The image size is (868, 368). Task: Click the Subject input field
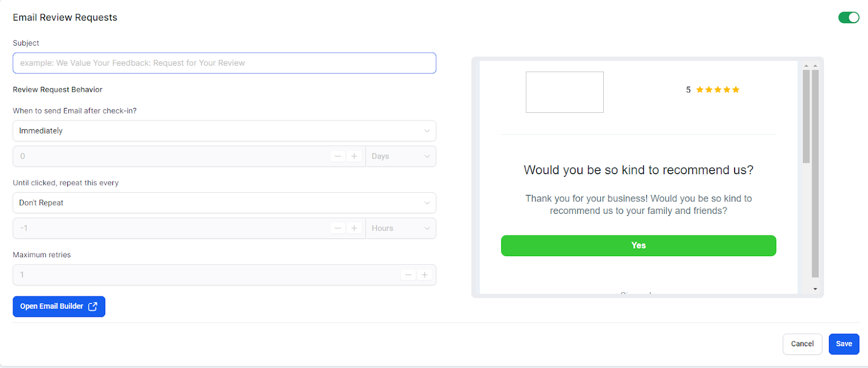224,63
